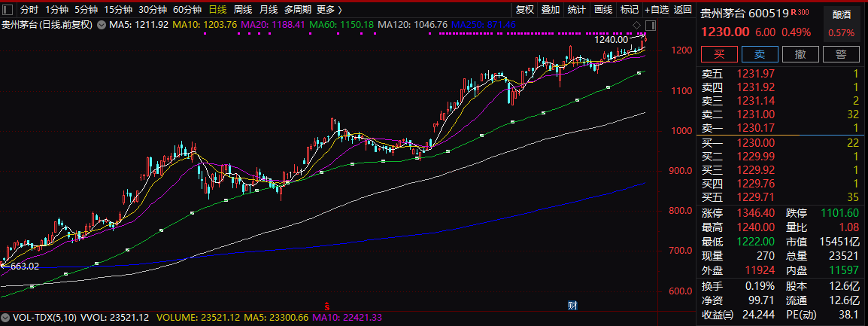This screenshot has width=868, height=326.
Task: Click the 撤 cancel order button
Action: click(x=800, y=54)
